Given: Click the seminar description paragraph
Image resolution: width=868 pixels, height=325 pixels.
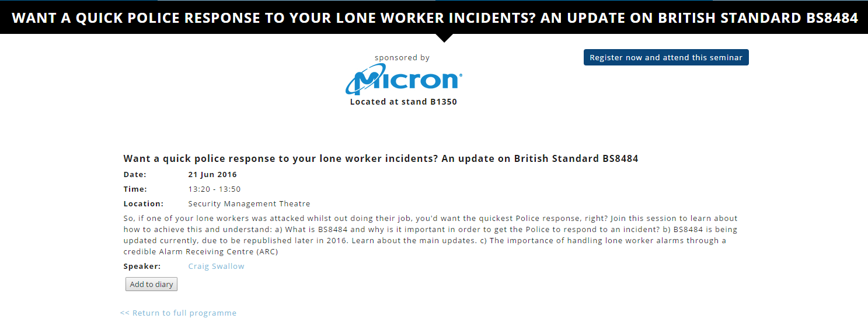Looking at the screenshot, I should [x=431, y=235].
